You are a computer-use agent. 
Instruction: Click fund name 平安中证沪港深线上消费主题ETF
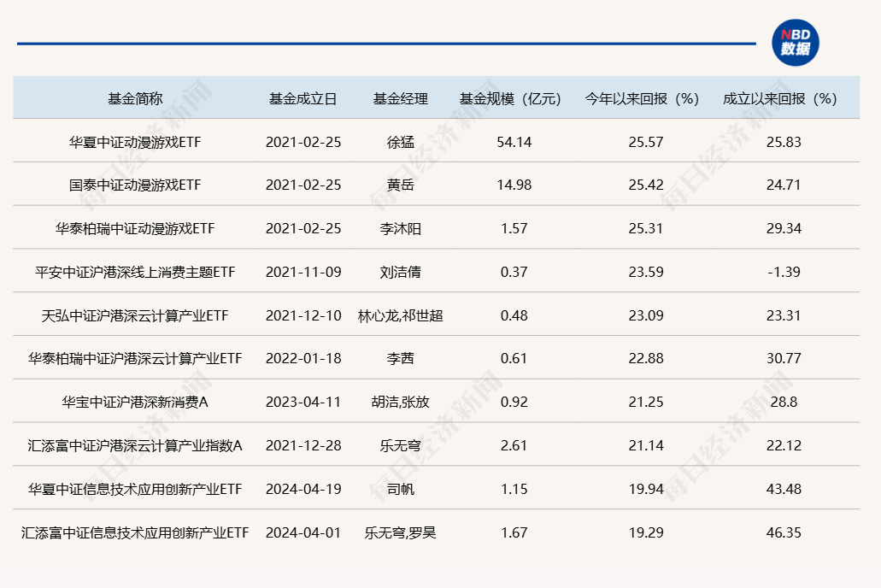[135, 272]
